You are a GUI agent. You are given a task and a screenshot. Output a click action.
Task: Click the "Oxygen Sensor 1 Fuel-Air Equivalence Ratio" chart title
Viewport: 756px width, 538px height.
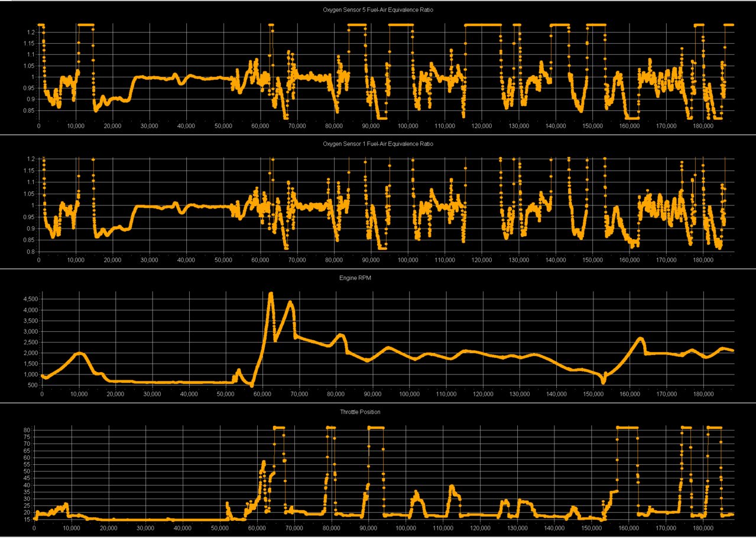click(378, 144)
